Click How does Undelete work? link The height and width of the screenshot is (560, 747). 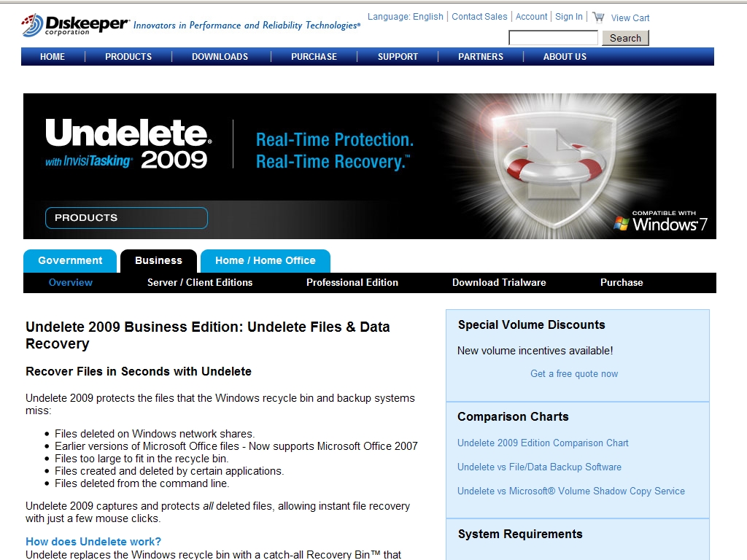click(x=93, y=542)
